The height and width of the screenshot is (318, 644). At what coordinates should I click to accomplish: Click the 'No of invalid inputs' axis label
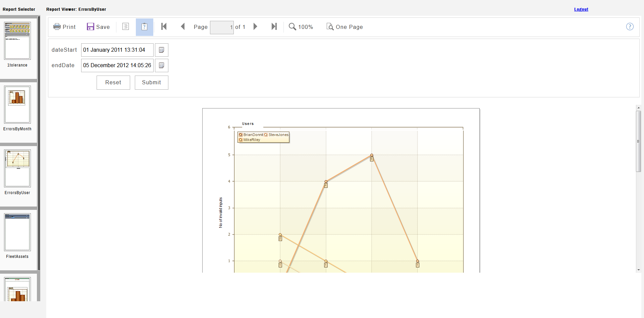(x=221, y=213)
